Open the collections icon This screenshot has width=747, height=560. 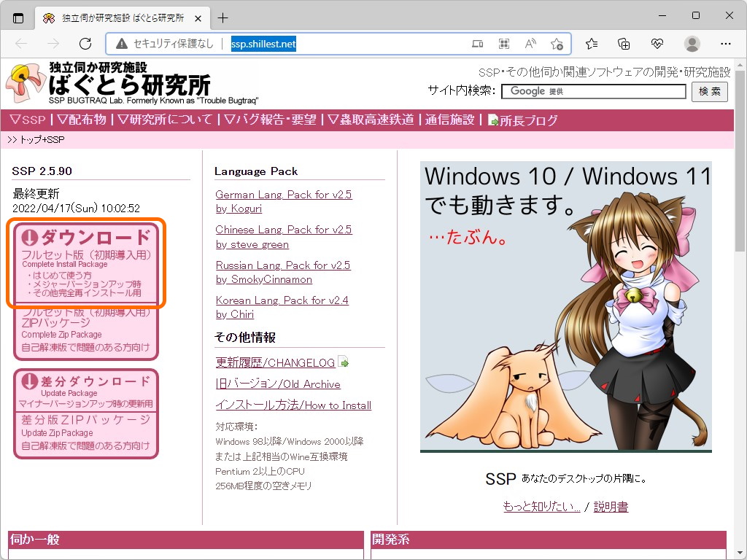pyautogui.click(x=624, y=44)
